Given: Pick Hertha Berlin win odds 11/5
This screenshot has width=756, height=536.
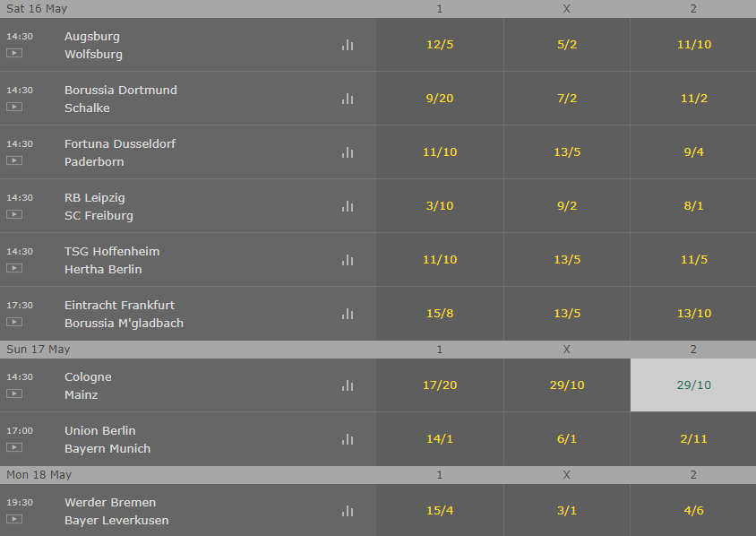Looking at the screenshot, I should tap(693, 260).
